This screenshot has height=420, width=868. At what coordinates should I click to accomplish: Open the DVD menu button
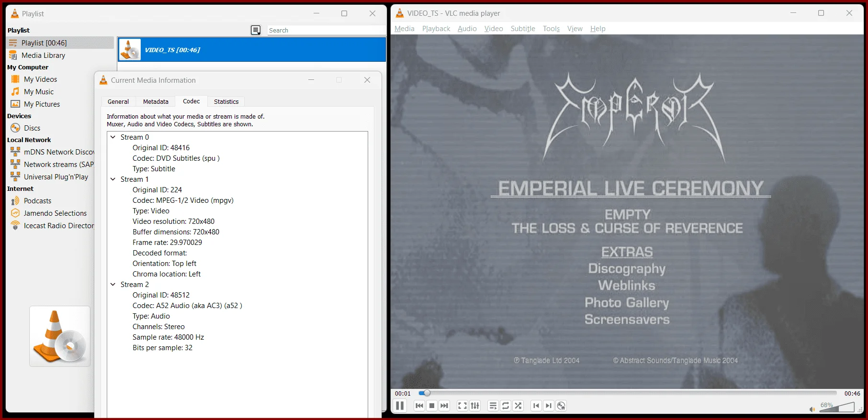tap(561, 406)
